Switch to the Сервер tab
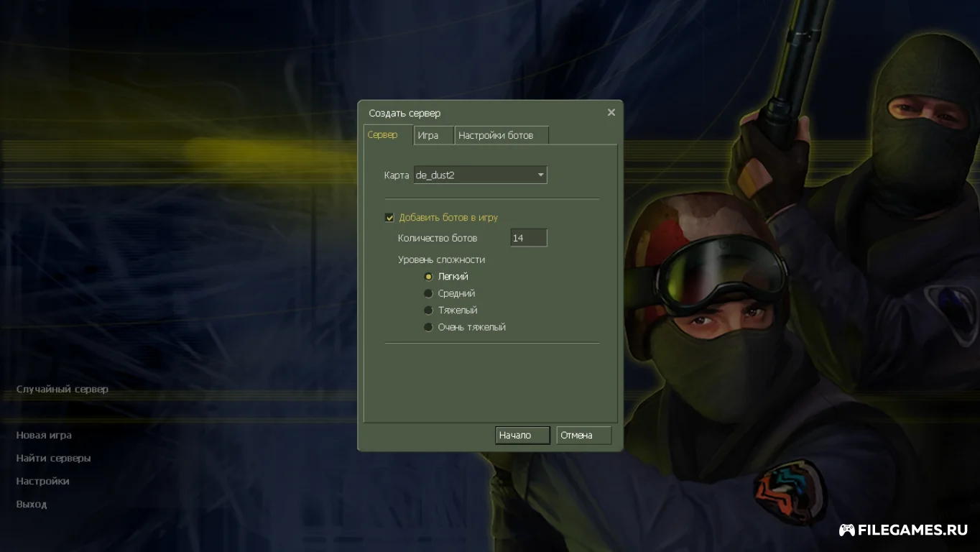980x552 pixels. click(388, 135)
